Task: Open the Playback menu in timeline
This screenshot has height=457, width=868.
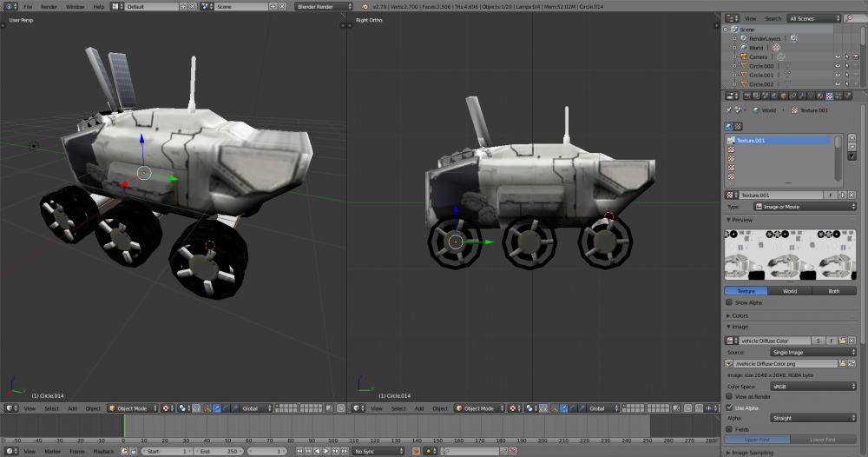Action: (x=103, y=452)
